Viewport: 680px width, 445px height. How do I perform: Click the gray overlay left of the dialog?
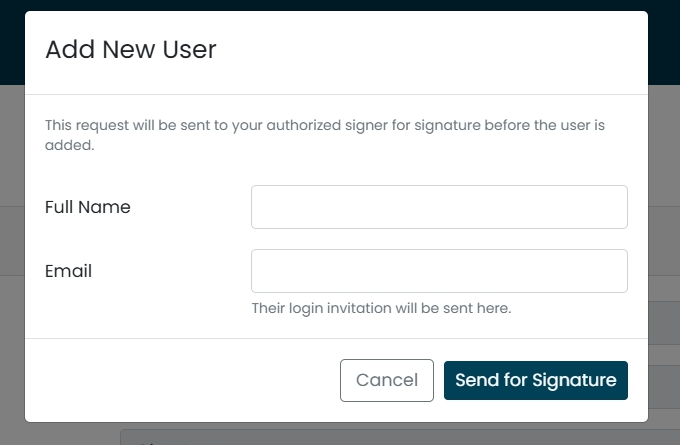pos(12,260)
